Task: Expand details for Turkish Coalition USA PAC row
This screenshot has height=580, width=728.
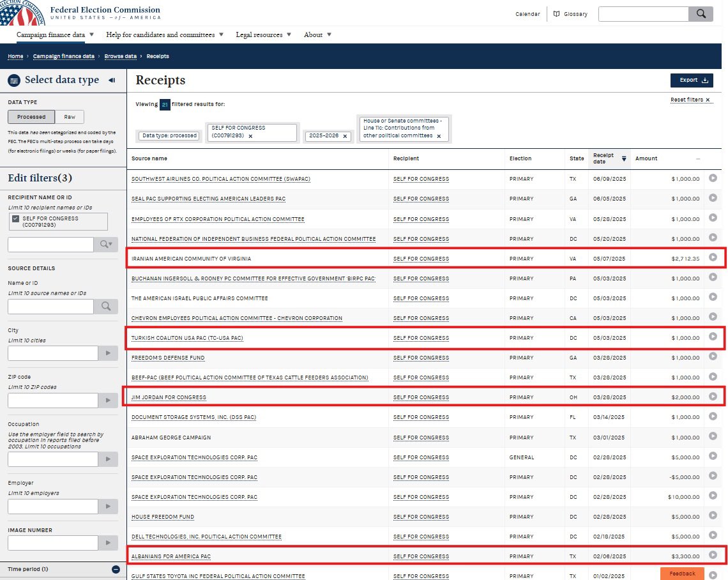Action: click(x=713, y=337)
